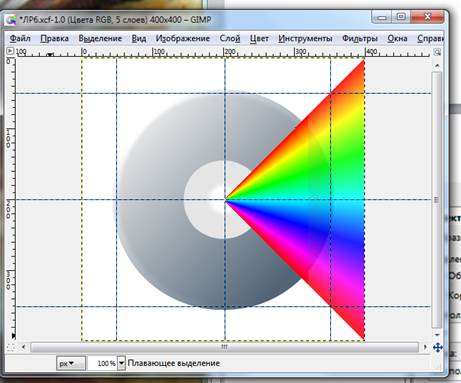This screenshot has width=461, height=383.
Task: Open the Слой menu
Action: point(230,38)
